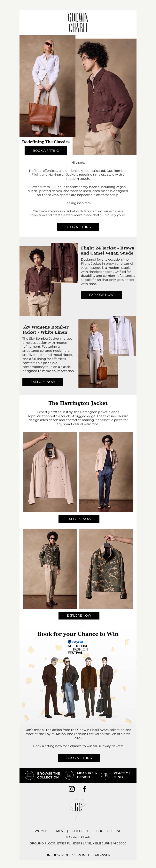Screen dimensions: 156x868
Task: Click Book A Fitting under Redefining The Classics
Action: point(46,151)
